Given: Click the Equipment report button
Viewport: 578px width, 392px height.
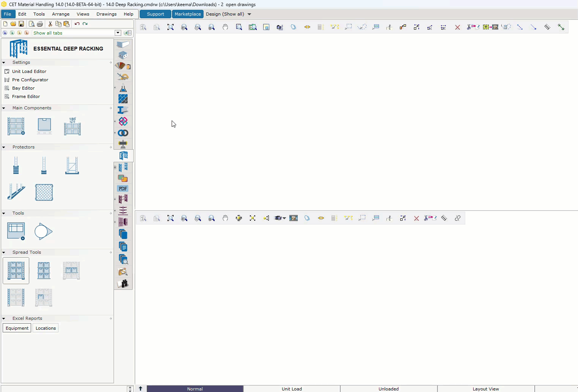Looking at the screenshot, I should pos(17,328).
